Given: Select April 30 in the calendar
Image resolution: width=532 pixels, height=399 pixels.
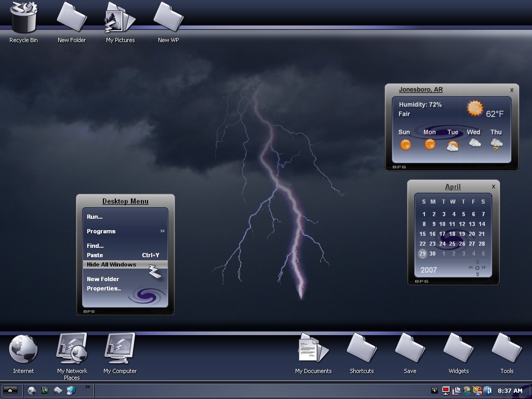Looking at the screenshot, I should [432, 254].
